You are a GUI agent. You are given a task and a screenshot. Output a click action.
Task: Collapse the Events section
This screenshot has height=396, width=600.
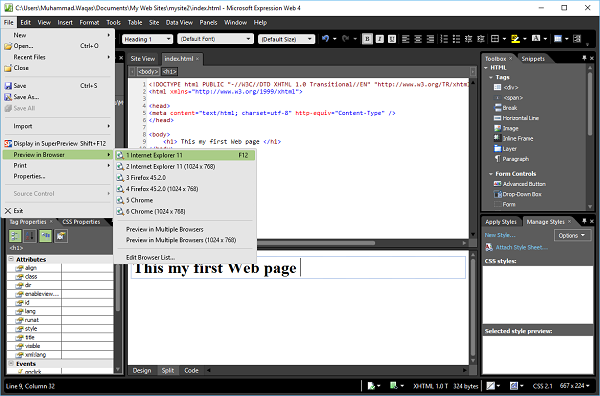tap(11, 363)
